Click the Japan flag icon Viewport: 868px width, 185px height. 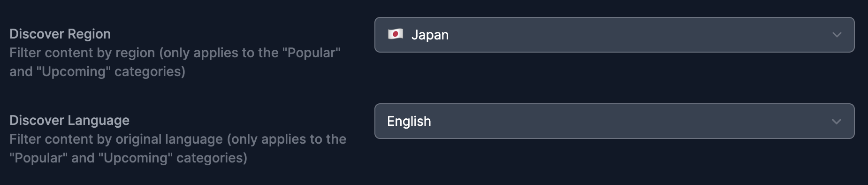(395, 34)
